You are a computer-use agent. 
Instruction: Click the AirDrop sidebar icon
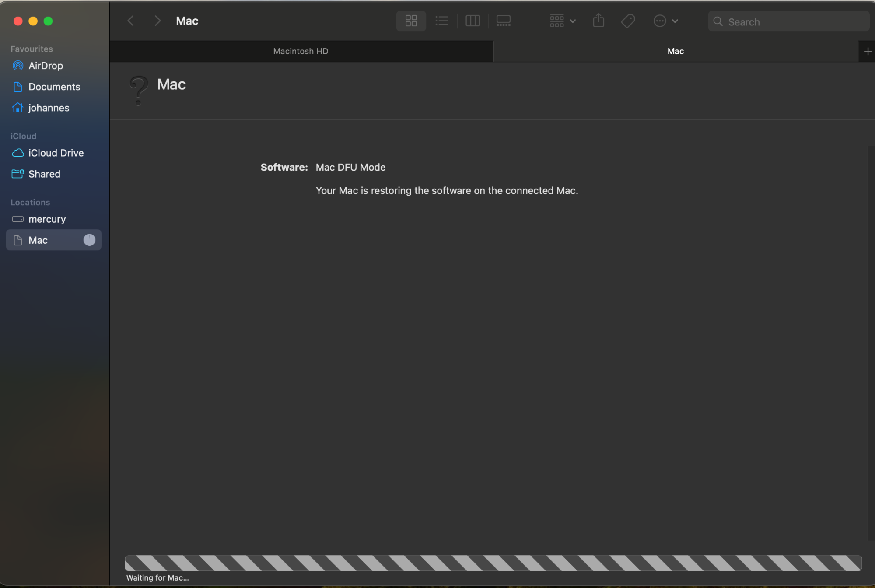[18, 66]
